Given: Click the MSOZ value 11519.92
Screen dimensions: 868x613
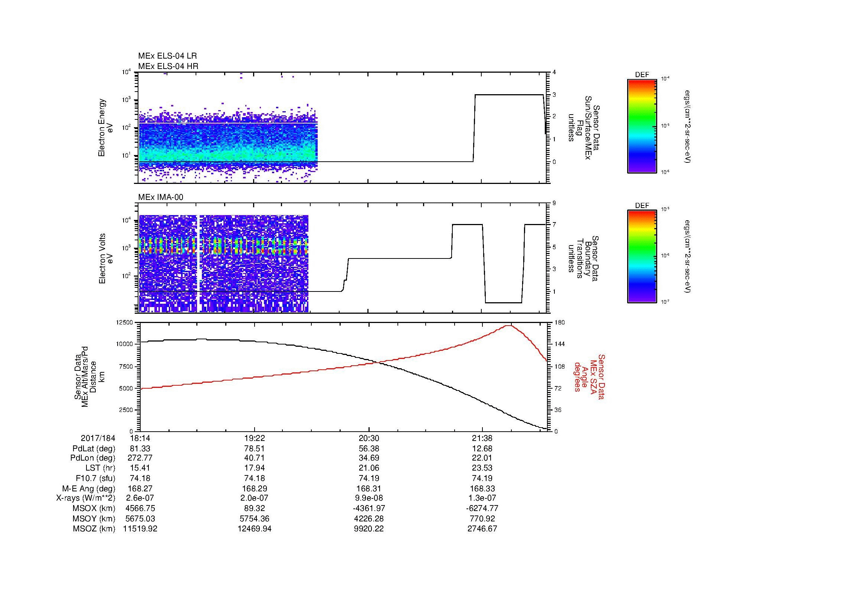Looking at the screenshot, I should [140, 529].
